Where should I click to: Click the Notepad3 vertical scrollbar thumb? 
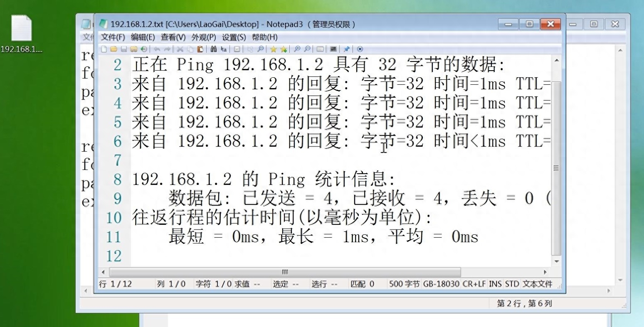point(556,168)
